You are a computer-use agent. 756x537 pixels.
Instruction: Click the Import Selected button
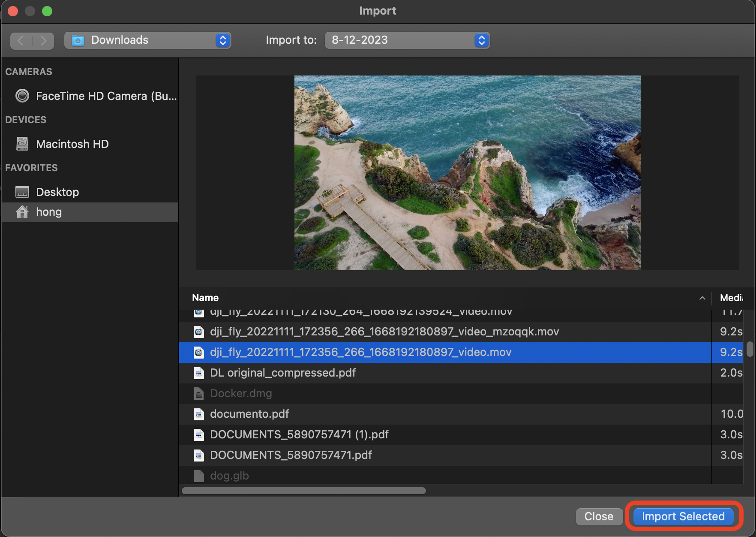tap(683, 516)
